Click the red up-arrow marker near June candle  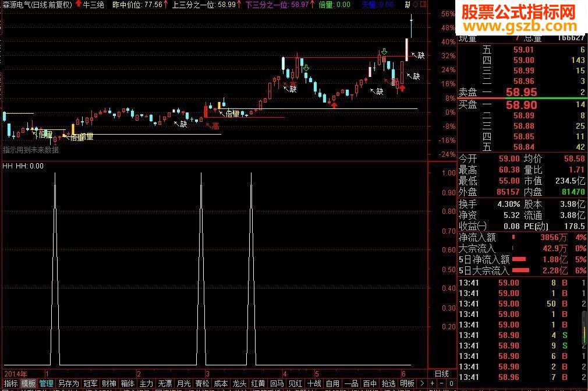(x=402, y=89)
